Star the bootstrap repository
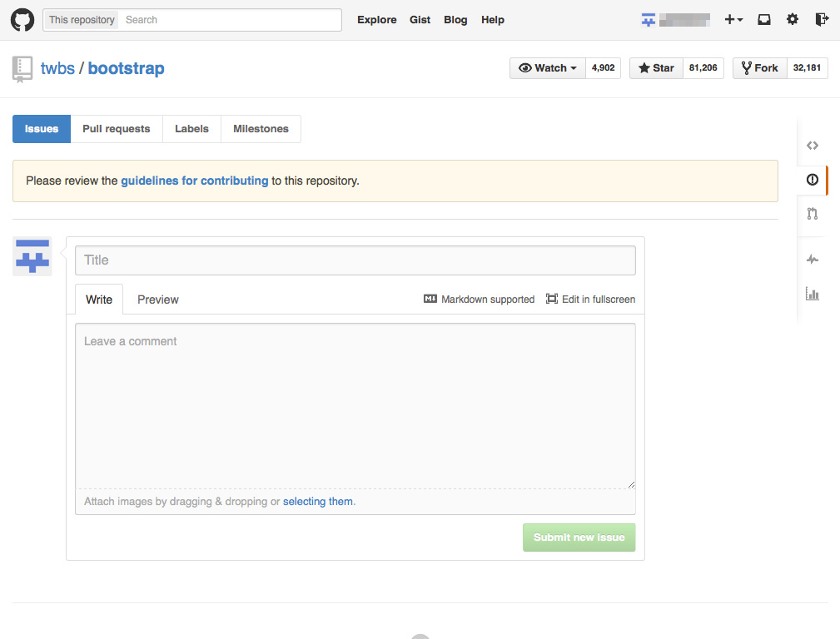Image resolution: width=840 pixels, height=639 pixels. [656, 68]
